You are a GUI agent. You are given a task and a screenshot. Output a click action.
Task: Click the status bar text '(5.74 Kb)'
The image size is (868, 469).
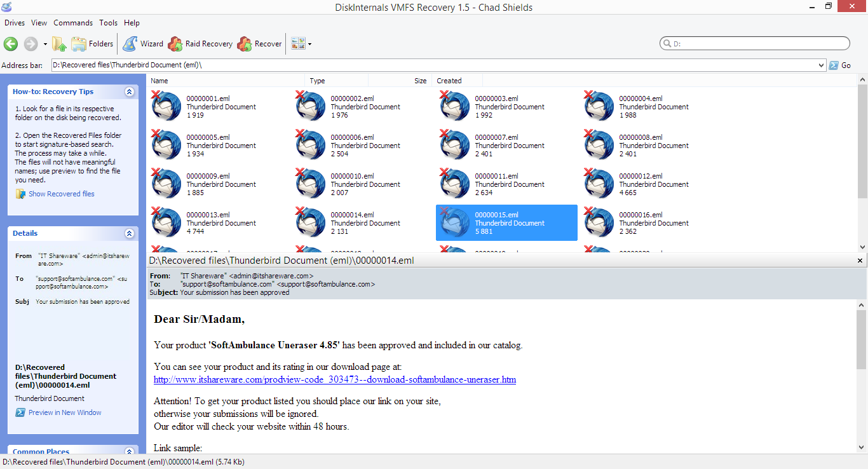[230, 462]
